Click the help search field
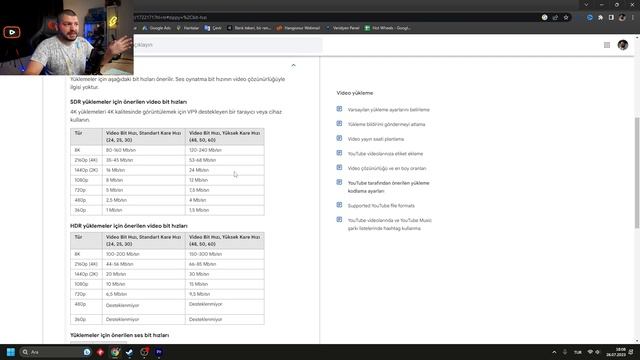Viewport: 640px width, 360px height. (x=227, y=45)
